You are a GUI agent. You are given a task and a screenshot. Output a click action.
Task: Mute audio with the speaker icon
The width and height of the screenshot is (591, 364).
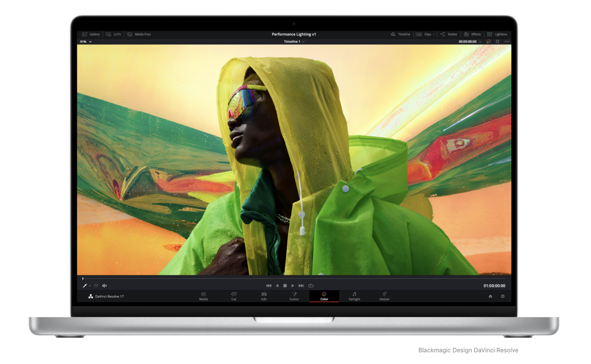[104, 286]
